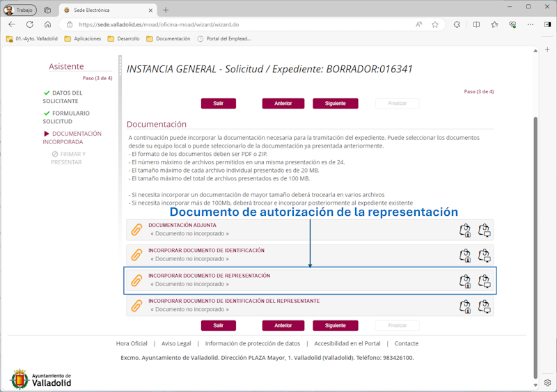Click the DOCUMENTACIÓN ADJUNTA title text

click(182, 226)
